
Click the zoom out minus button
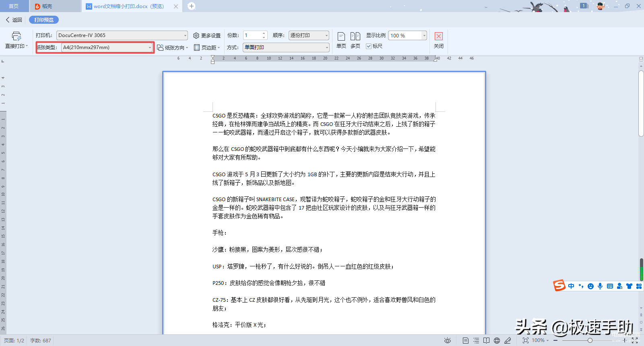click(x=555, y=340)
